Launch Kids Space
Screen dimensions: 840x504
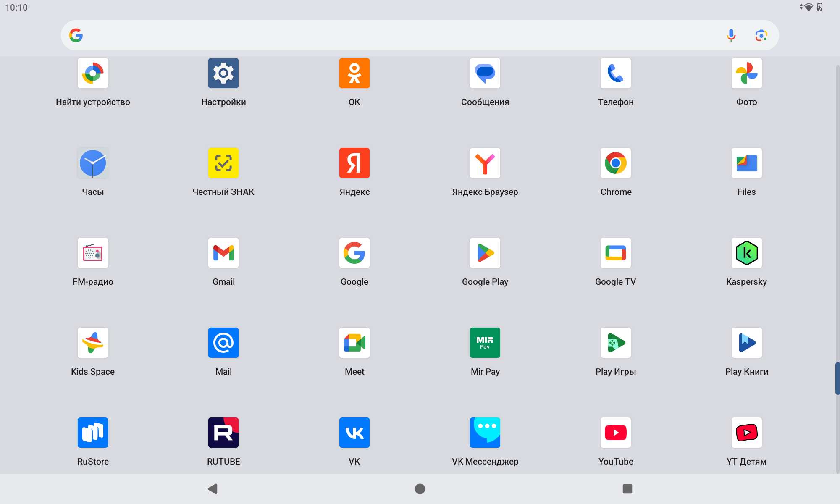(93, 343)
